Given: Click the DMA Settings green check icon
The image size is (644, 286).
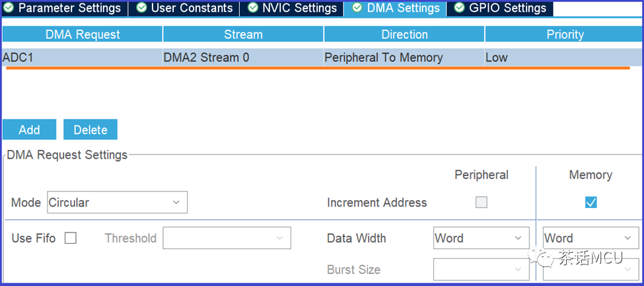Looking at the screenshot, I should tap(357, 8).
